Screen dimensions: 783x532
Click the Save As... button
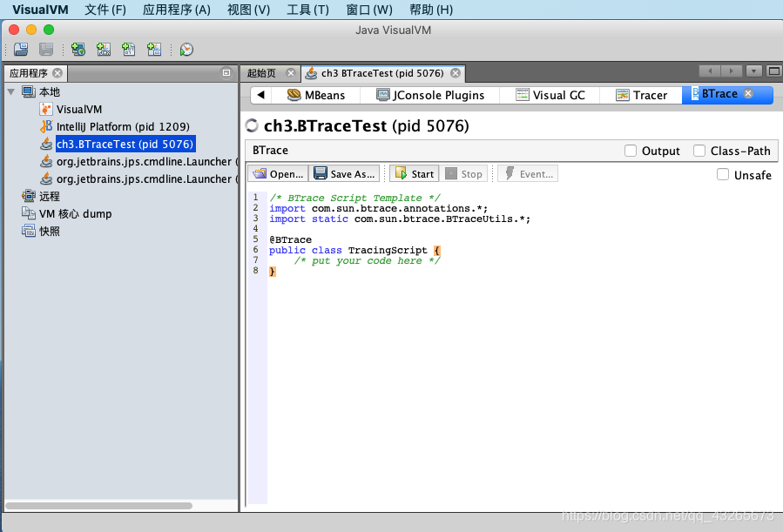tap(345, 173)
